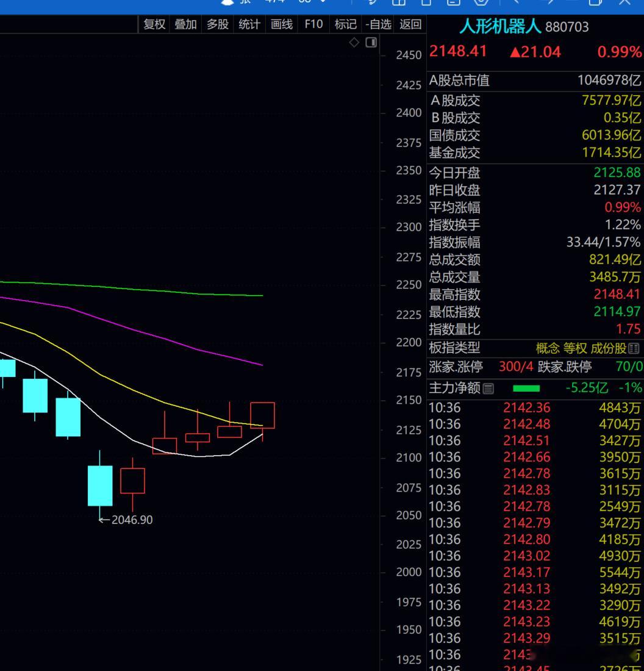The height and width of the screenshot is (671, 644).
Task: Click the 跌家.跌停 count 70/0
Action: point(629,367)
